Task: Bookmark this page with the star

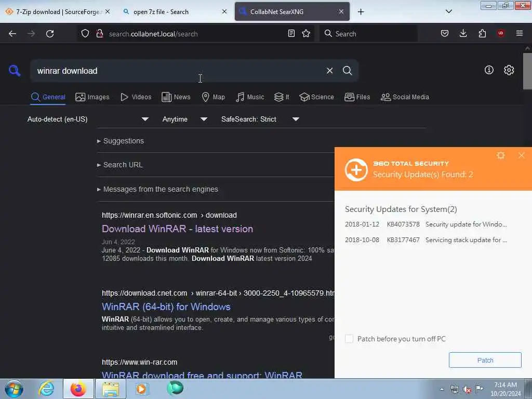Action: coord(306,33)
